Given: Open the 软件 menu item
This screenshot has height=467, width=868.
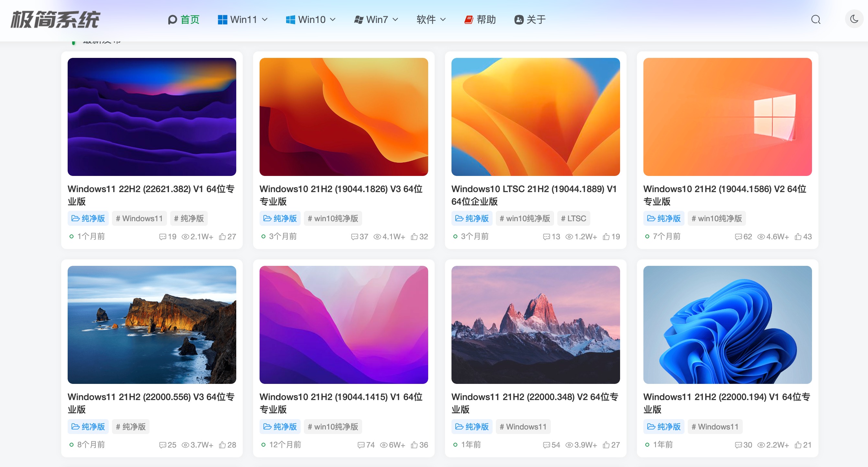Looking at the screenshot, I should coord(426,19).
